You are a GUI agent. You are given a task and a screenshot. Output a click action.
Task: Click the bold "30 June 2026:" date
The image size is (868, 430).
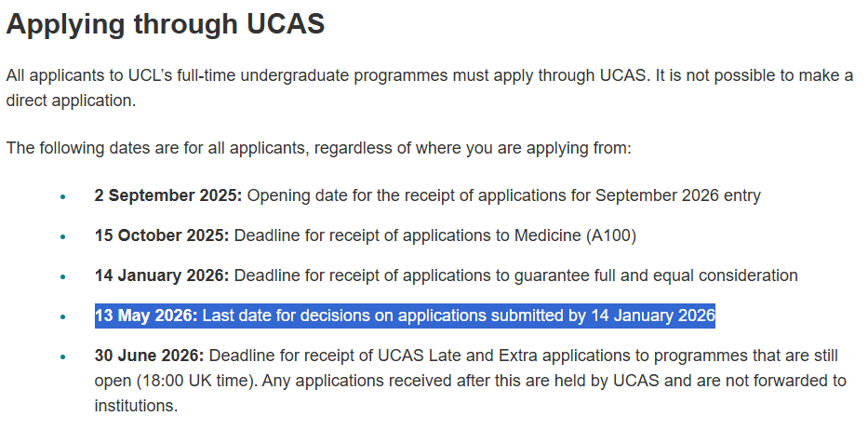150,356
